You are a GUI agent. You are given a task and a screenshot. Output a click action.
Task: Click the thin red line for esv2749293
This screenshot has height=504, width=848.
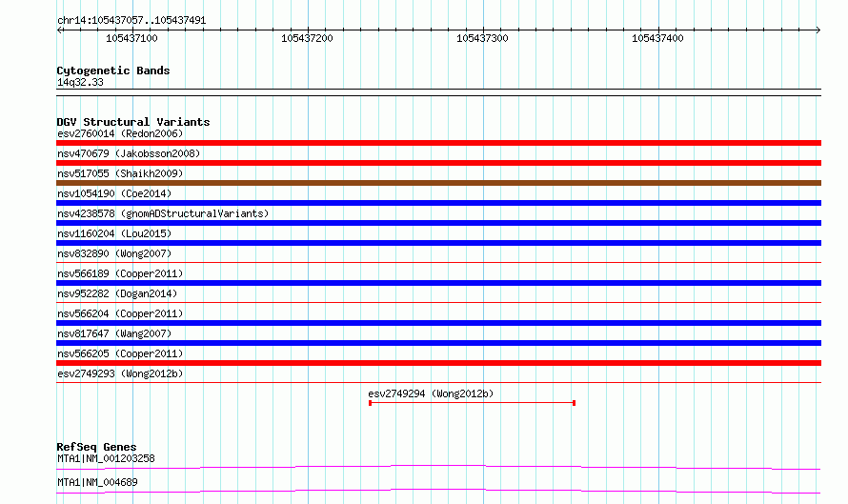(438, 383)
